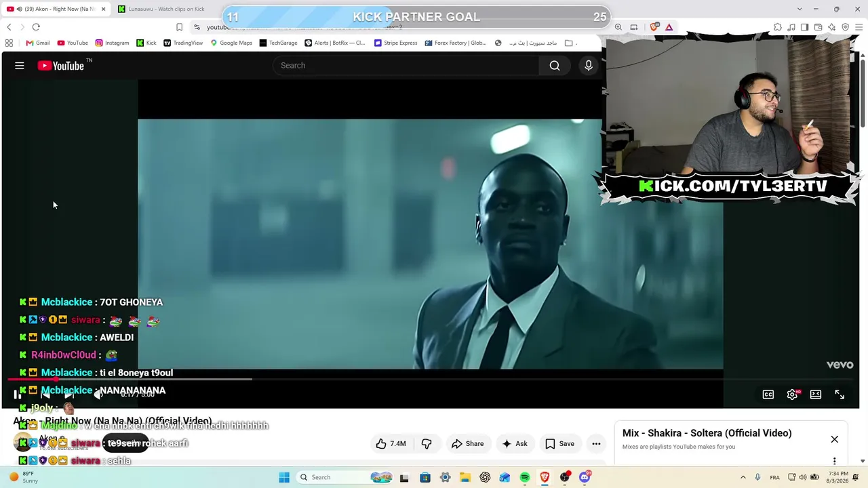Open the apps grid in bookmarks bar

(x=9, y=43)
